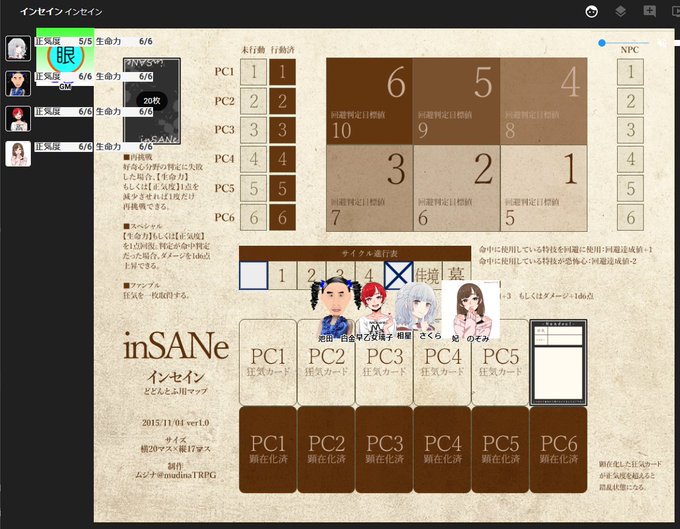The width and height of the screenshot is (680, 529).
Task: Open the layers panel icon
Action: pos(621,12)
